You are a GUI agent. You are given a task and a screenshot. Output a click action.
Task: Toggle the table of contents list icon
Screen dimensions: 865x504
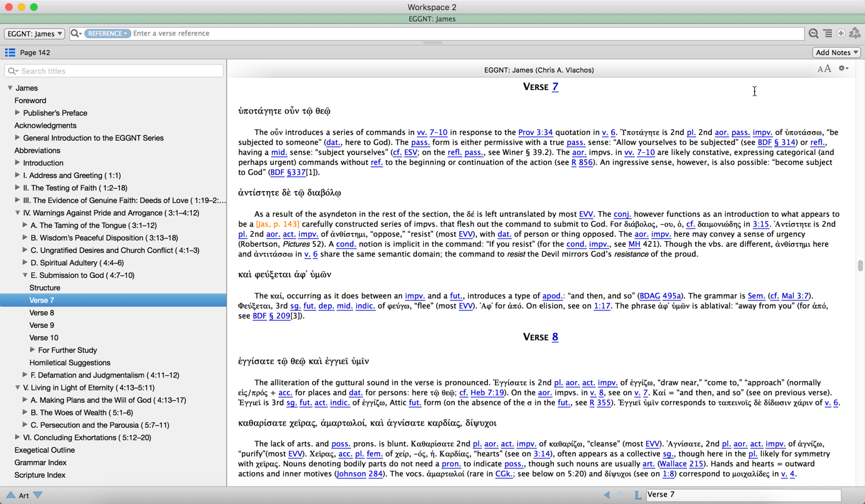[10, 52]
